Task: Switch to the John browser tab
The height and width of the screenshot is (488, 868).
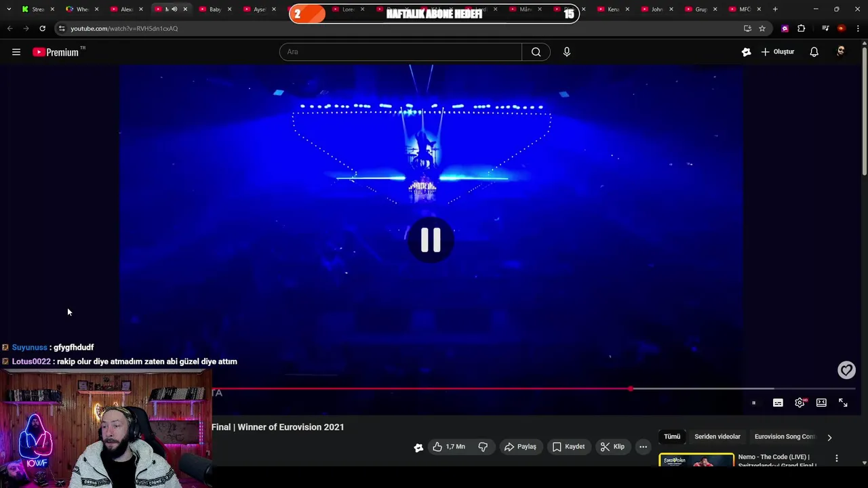Action: pyautogui.click(x=656, y=9)
